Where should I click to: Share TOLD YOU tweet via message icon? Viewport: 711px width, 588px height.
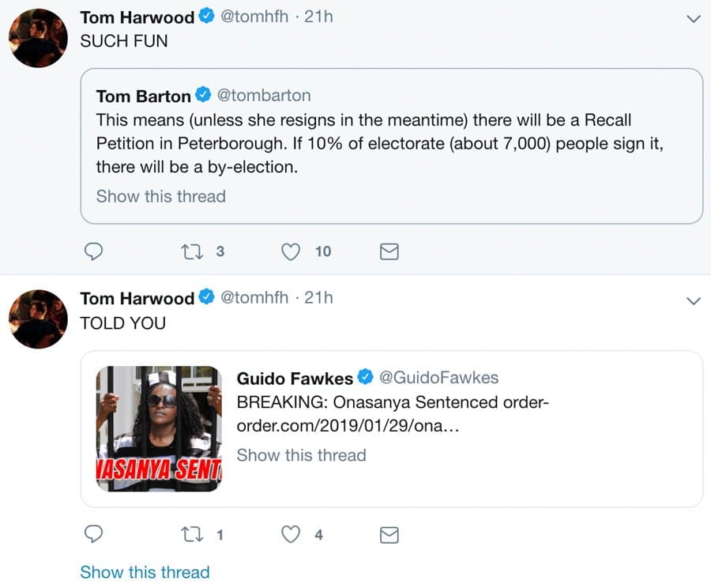tap(389, 535)
